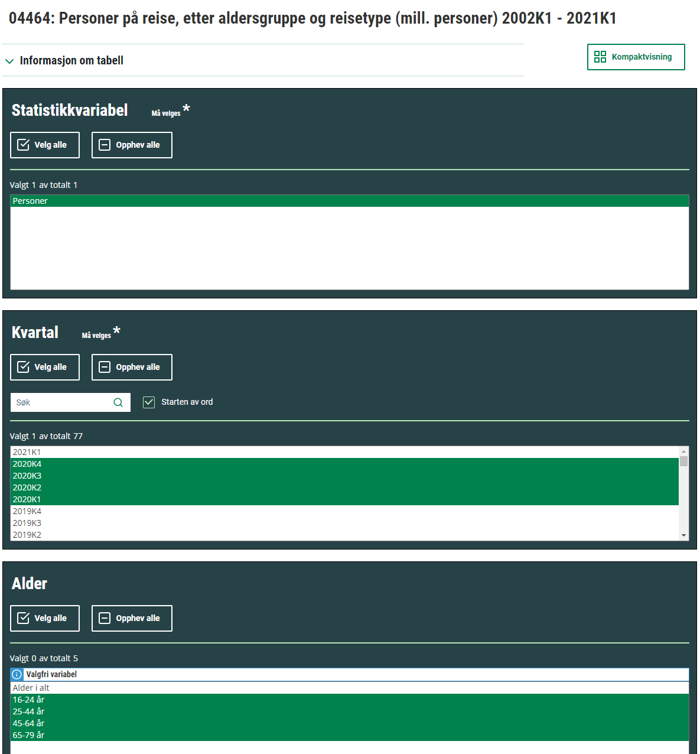Click Velg alle under Alder
The image size is (700, 754).
(x=45, y=618)
